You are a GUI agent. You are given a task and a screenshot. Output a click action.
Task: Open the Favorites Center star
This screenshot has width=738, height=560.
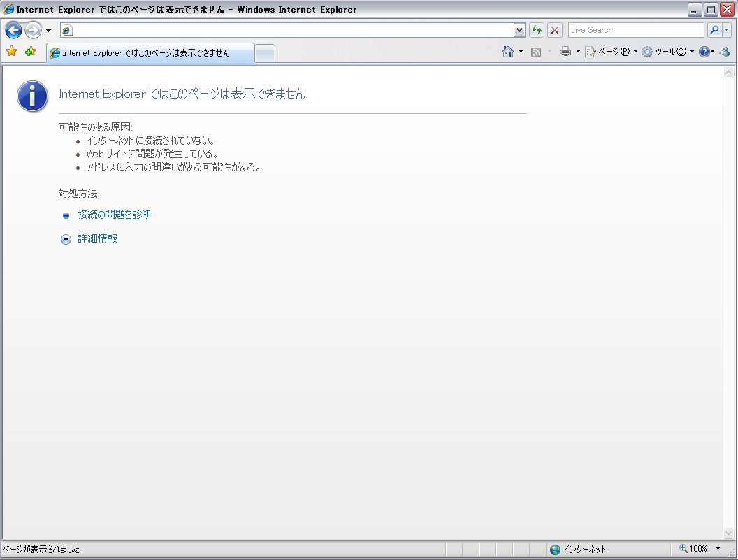(12, 51)
